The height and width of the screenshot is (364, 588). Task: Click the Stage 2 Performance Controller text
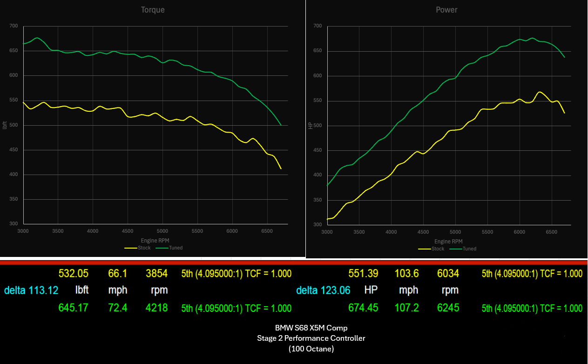[x=311, y=338]
